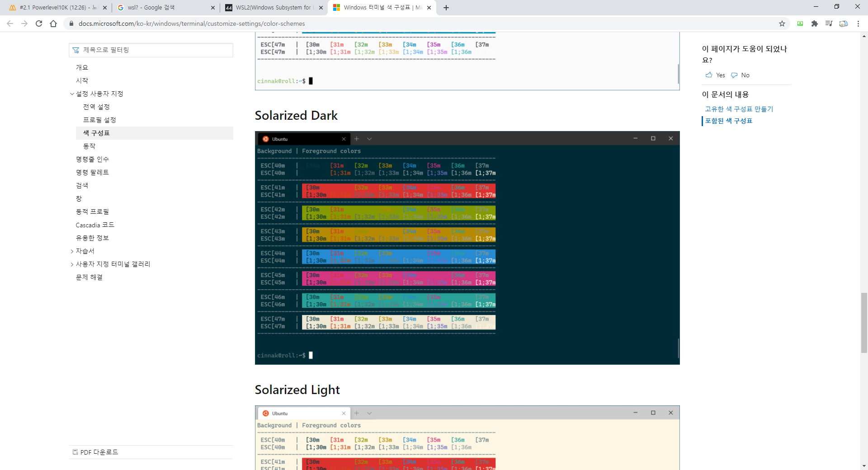
Task: Open the 검색 page
Action: click(x=82, y=185)
